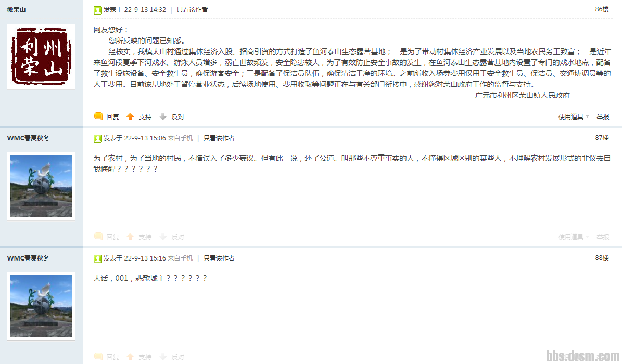The image size is (622, 364).
Task: Click the 利州荣山 seal avatar
Action: 41,56
